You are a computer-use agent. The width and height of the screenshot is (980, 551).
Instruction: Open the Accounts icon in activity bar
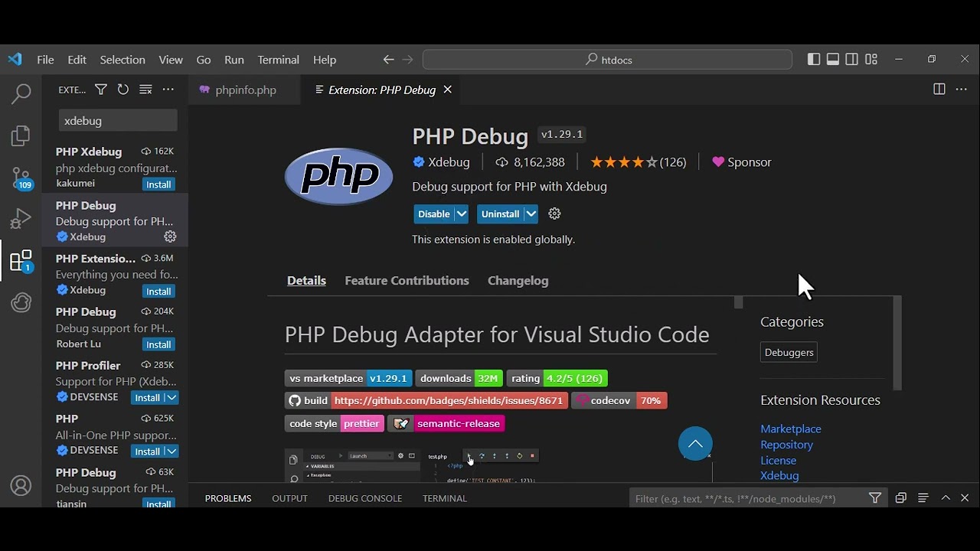pos(21,486)
